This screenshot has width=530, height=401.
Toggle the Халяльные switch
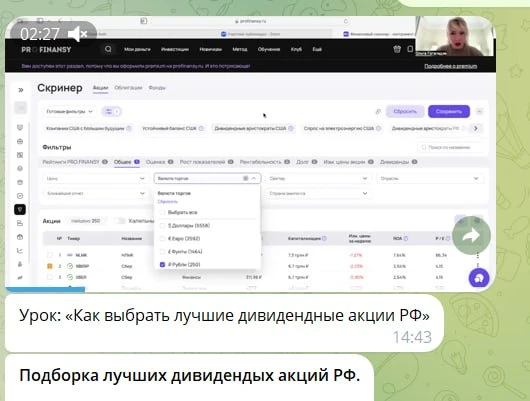(119, 221)
